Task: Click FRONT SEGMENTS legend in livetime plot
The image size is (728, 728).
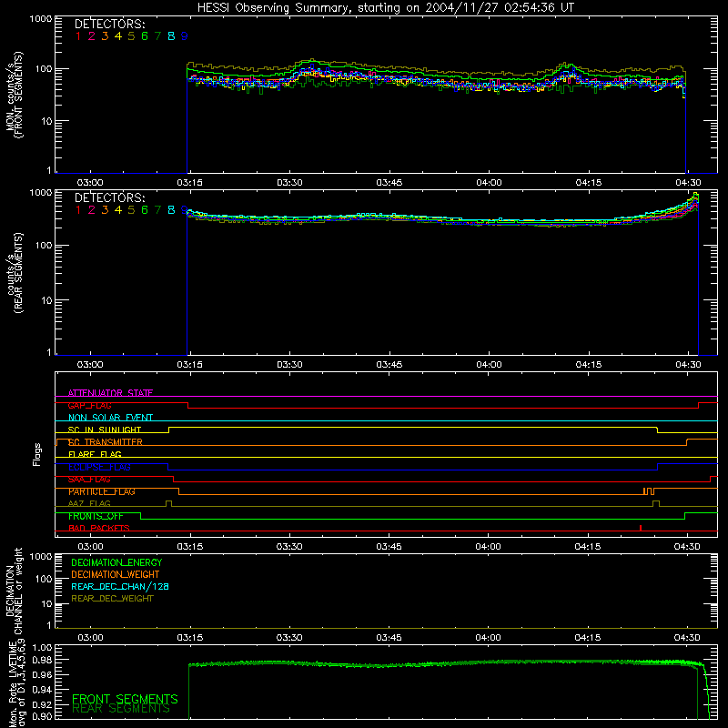Action: [125, 699]
